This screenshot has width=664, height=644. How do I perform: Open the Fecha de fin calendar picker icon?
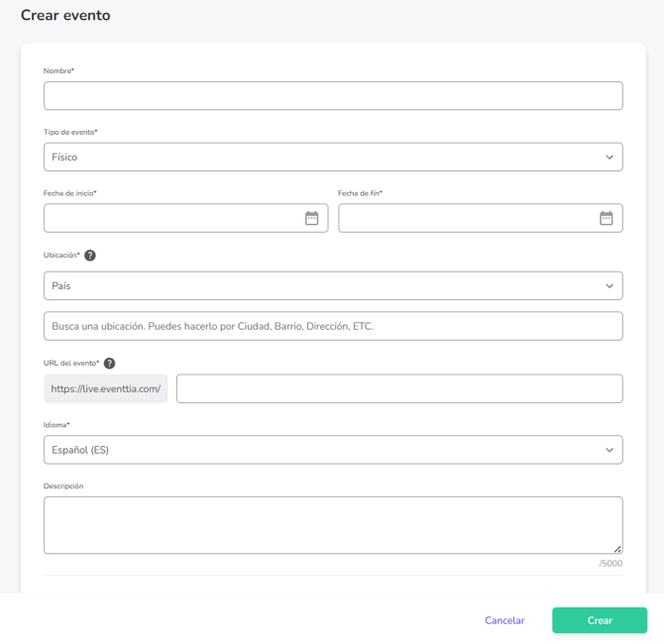(606, 218)
